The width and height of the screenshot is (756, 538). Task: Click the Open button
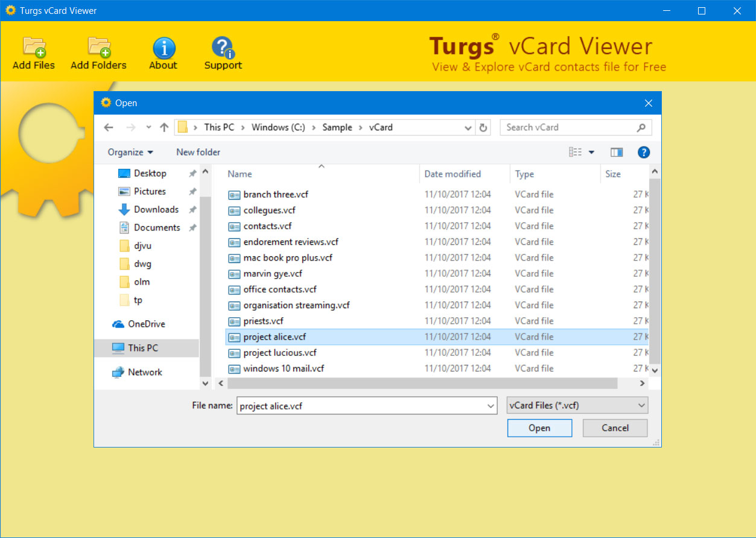(x=539, y=428)
